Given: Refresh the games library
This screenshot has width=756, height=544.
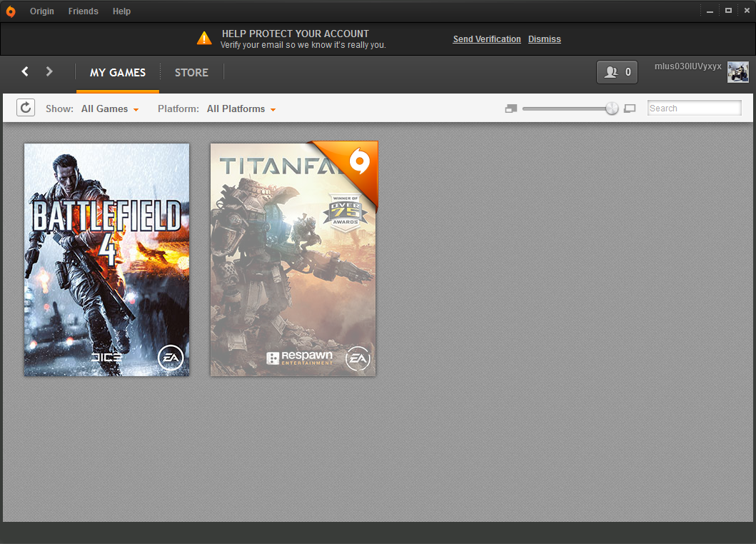Looking at the screenshot, I should pyautogui.click(x=26, y=108).
